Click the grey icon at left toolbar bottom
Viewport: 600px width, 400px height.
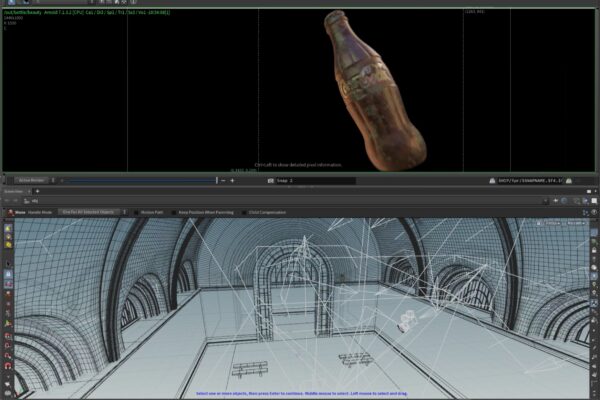coord(8,393)
